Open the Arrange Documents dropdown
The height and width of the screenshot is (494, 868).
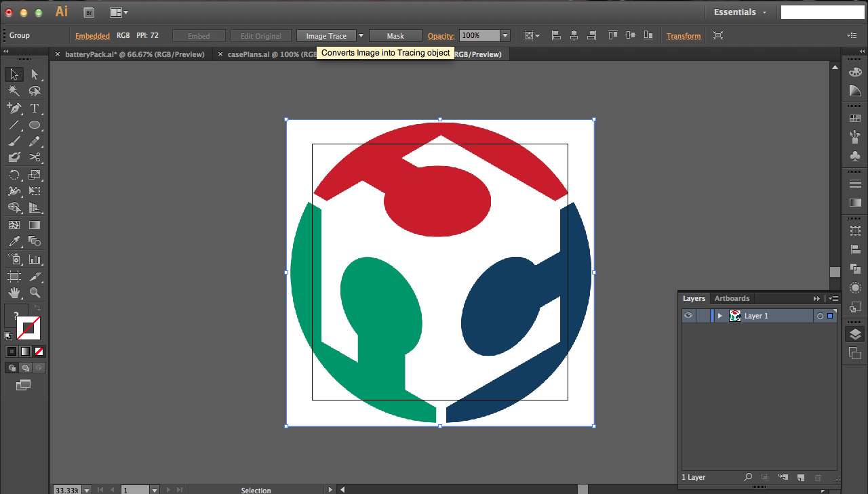coord(118,12)
